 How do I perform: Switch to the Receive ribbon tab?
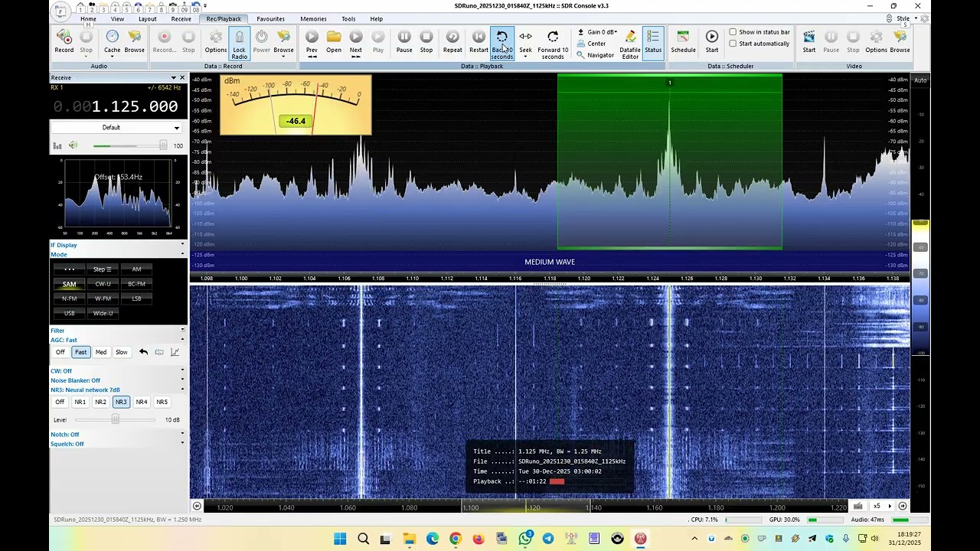click(x=181, y=19)
